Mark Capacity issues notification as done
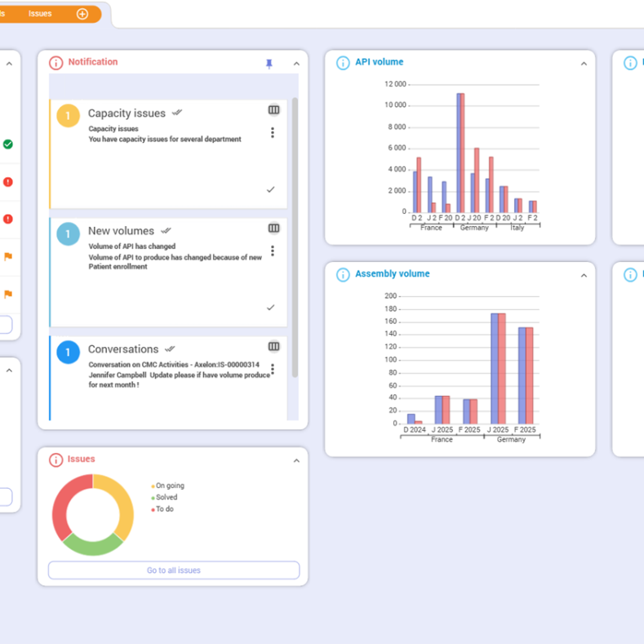 click(270, 189)
